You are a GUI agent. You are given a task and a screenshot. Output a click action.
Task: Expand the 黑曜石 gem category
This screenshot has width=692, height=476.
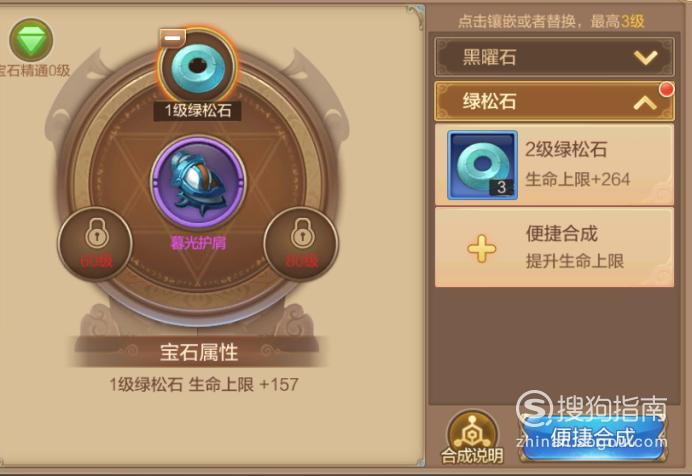coord(554,57)
